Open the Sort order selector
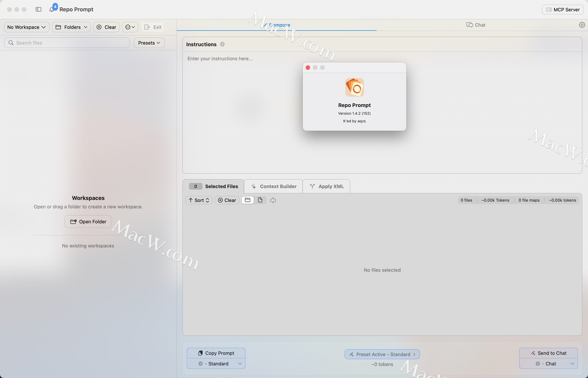Viewport: 588px width, 378px height. (x=199, y=200)
